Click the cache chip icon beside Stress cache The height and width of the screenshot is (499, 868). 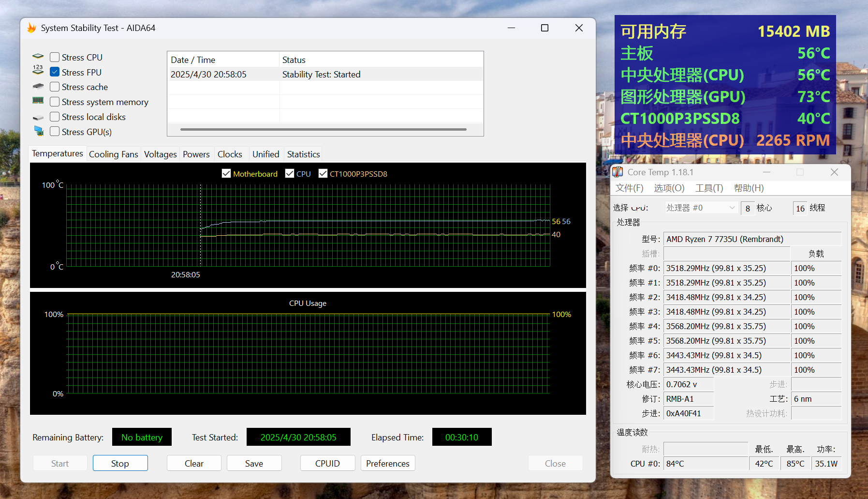[x=38, y=87]
